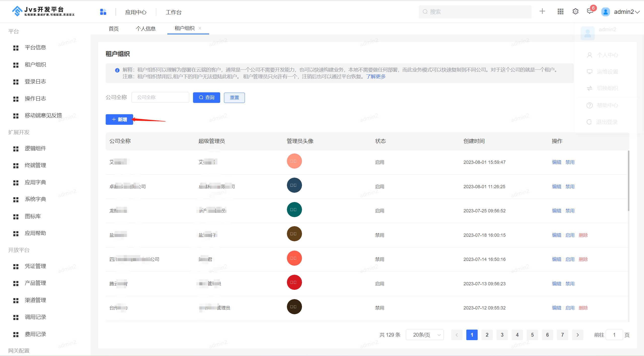Go to page 7

[x=562, y=335]
